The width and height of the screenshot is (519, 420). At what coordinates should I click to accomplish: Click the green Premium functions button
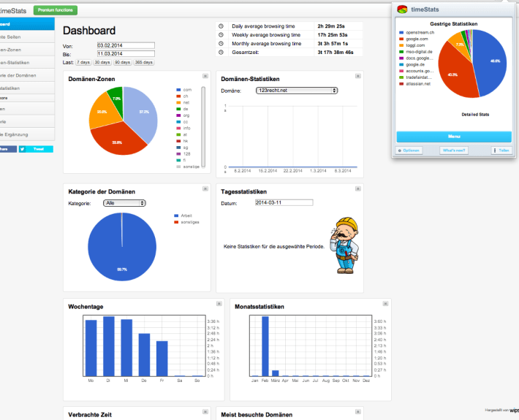pyautogui.click(x=56, y=9)
